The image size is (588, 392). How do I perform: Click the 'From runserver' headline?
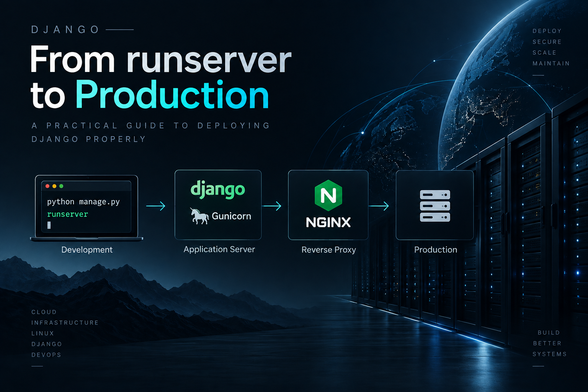(x=161, y=59)
